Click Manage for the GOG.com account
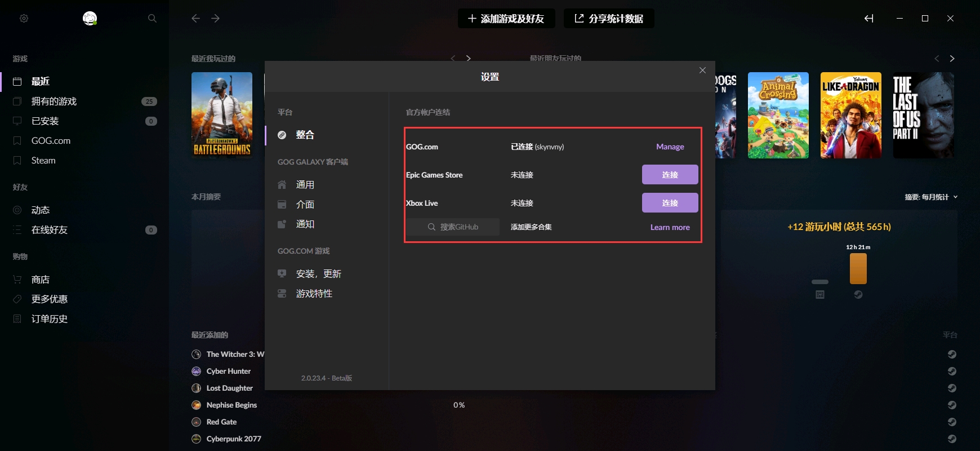980x451 pixels. pos(670,147)
